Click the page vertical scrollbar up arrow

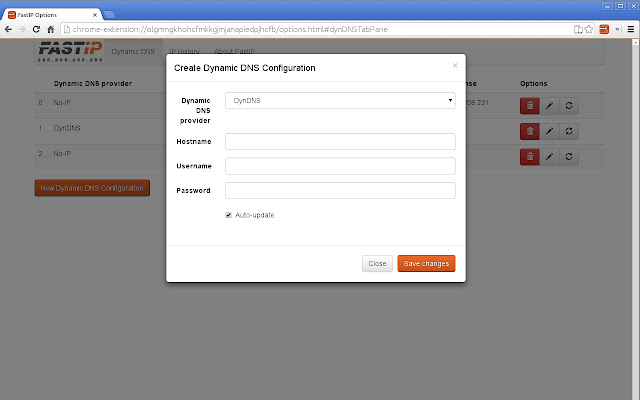point(636,42)
